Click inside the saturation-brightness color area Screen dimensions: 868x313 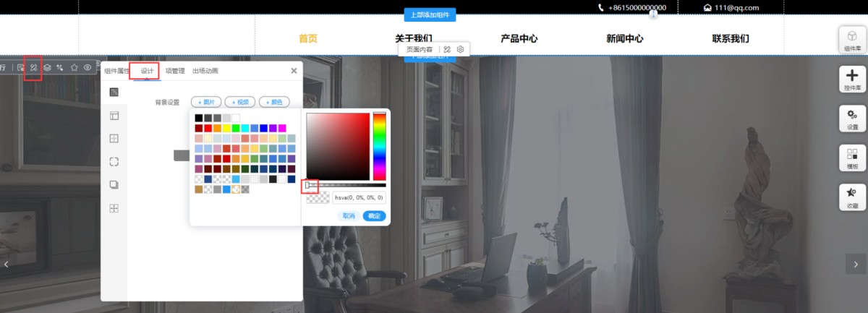[x=338, y=146]
